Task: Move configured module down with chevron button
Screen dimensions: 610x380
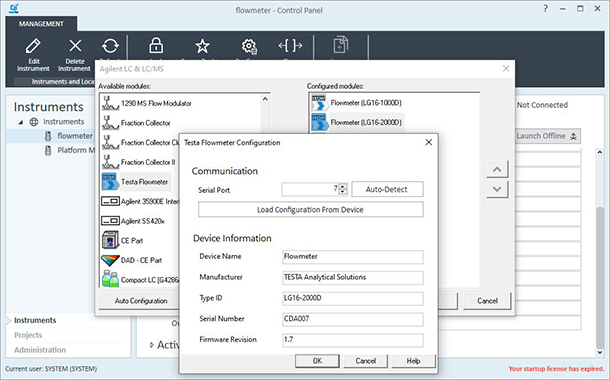Action: coord(497,189)
